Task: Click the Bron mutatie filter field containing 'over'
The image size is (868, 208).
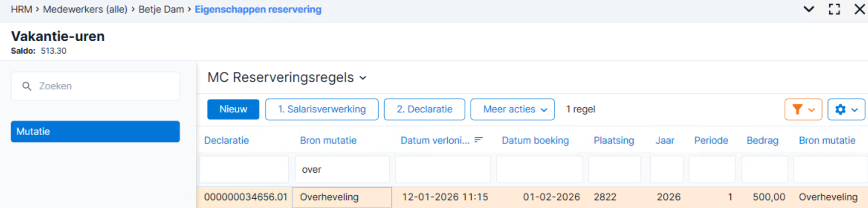Action: 342,169
